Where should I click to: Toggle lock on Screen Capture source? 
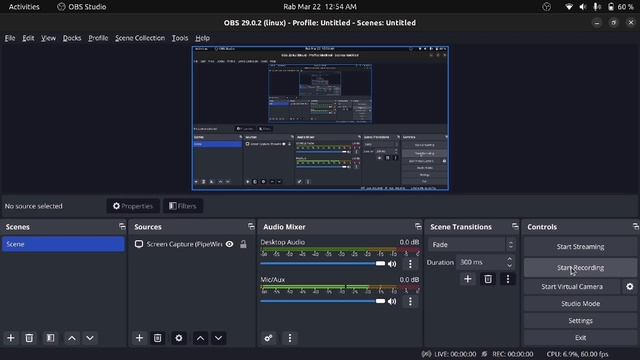point(243,244)
